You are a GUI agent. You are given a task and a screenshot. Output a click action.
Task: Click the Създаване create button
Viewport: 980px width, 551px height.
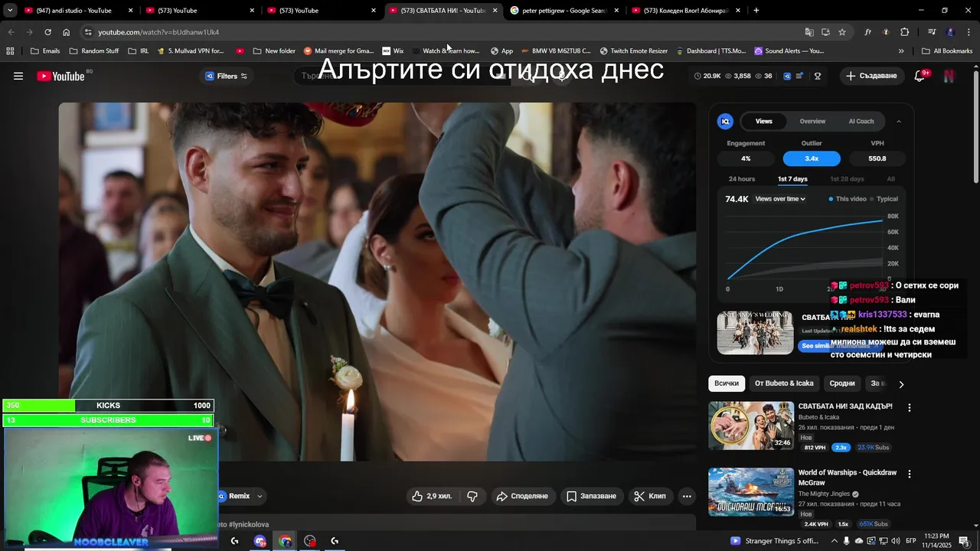pyautogui.click(x=871, y=76)
